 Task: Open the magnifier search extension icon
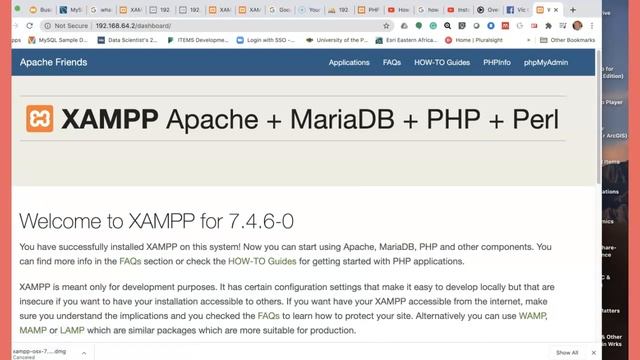447,26
